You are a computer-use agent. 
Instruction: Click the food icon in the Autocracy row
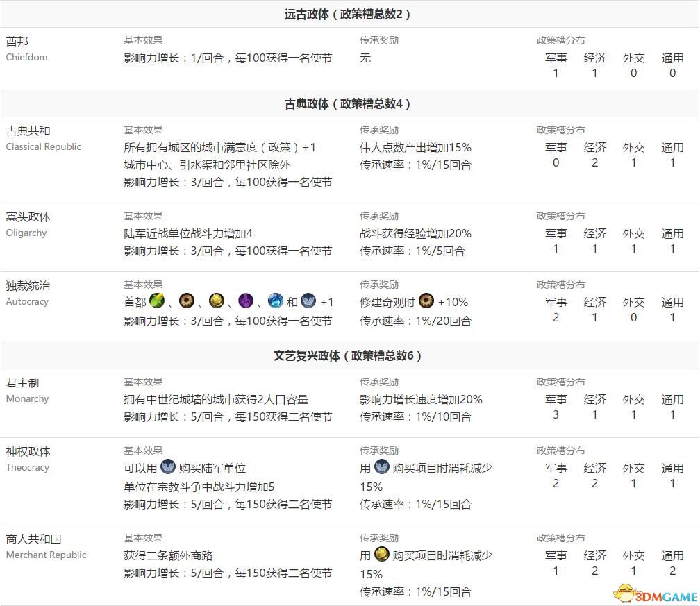point(157,301)
